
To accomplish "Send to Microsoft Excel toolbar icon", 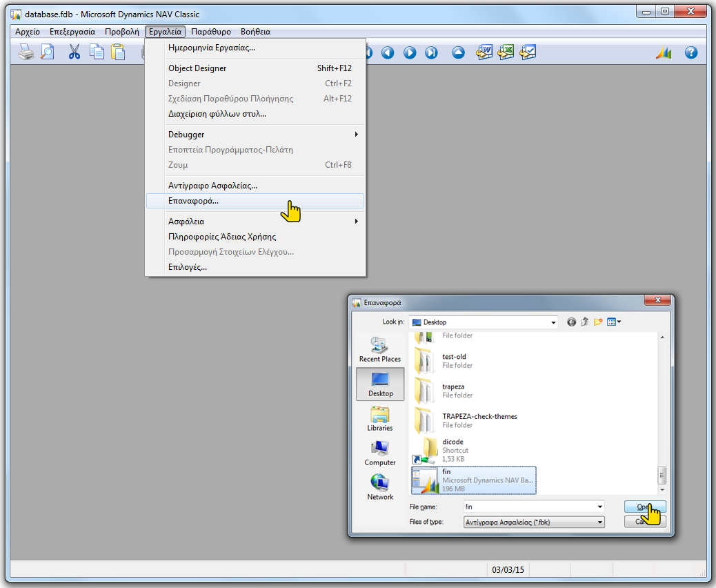I will [x=506, y=52].
